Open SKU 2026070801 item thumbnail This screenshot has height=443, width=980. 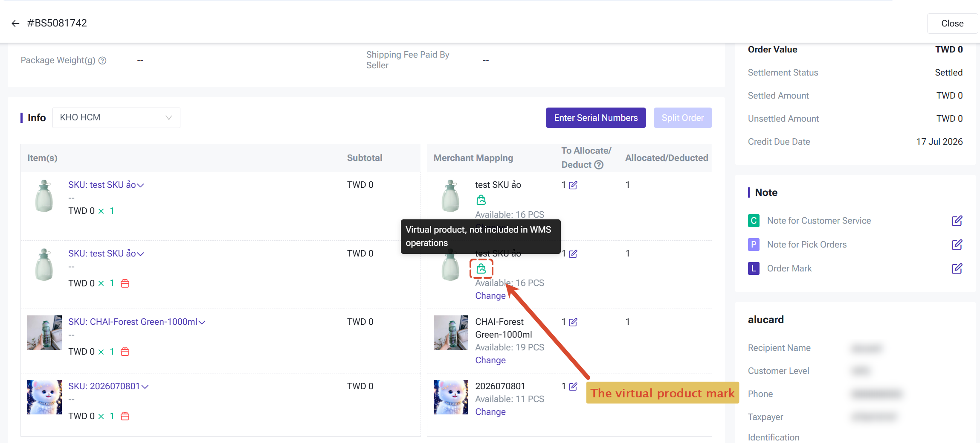click(44, 397)
